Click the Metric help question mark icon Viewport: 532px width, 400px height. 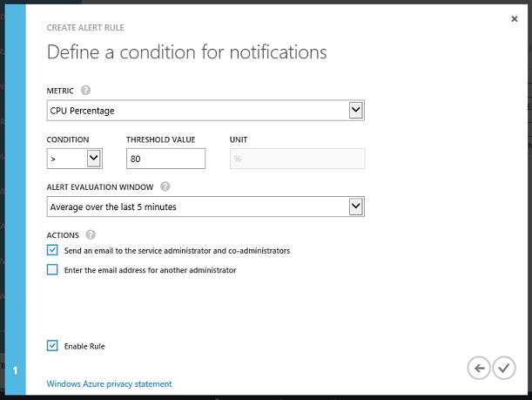click(85, 91)
